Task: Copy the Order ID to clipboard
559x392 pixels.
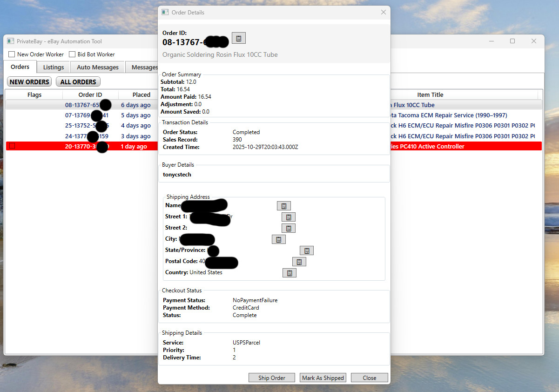Action: (x=238, y=38)
